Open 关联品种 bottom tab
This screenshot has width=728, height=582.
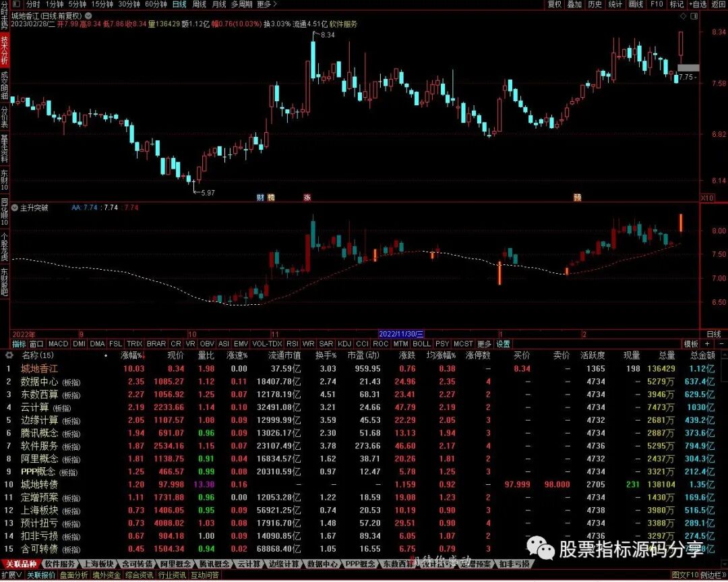[21, 564]
